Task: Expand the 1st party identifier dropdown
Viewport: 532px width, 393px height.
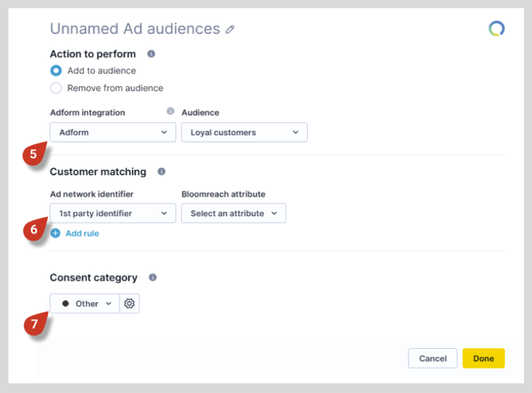Action: tap(112, 213)
